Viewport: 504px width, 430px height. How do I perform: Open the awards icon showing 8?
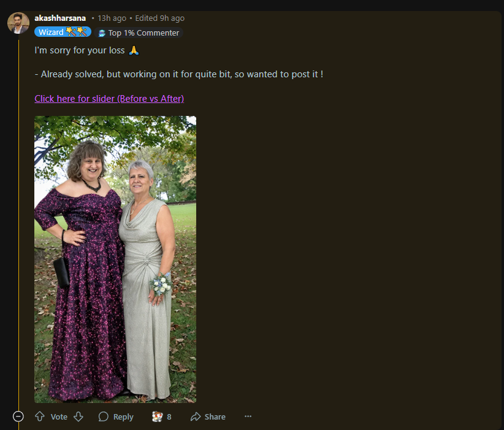coord(157,417)
